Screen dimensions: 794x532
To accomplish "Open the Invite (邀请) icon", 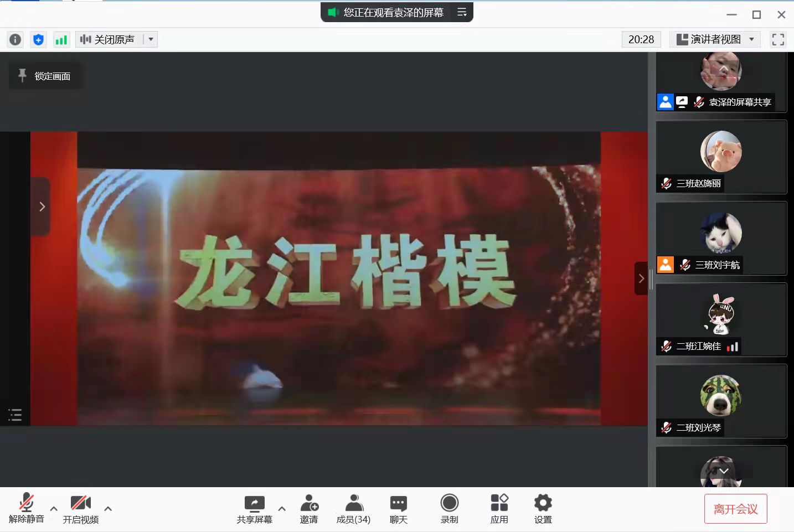I will pos(309,509).
